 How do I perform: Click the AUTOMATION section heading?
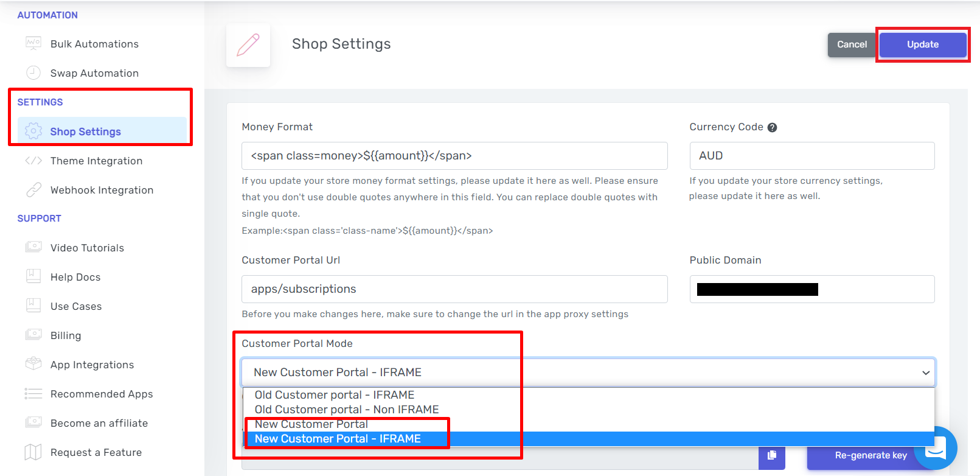pyautogui.click(x=47, y=15)
